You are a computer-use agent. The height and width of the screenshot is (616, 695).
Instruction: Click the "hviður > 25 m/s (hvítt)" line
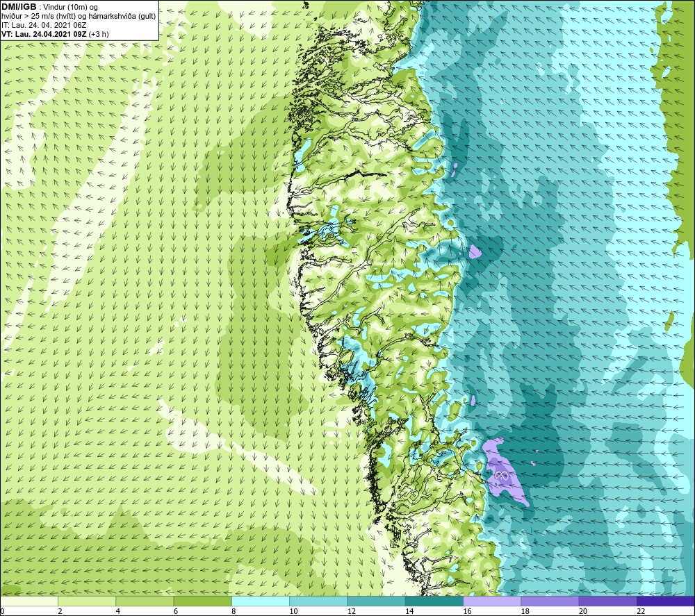(x=38, y=17)
